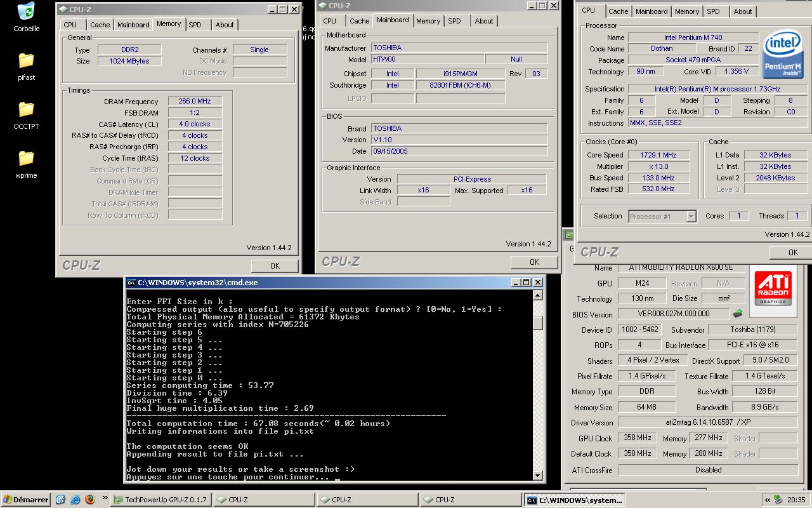Screen dimensions: 812x508
Task: Click the Multiplier x 13.0 field
Action: pos(659,166)
